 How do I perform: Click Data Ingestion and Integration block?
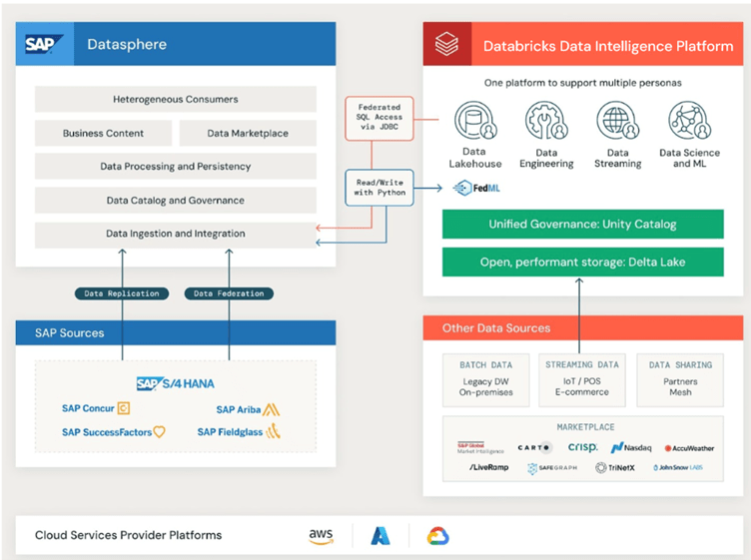176,234
